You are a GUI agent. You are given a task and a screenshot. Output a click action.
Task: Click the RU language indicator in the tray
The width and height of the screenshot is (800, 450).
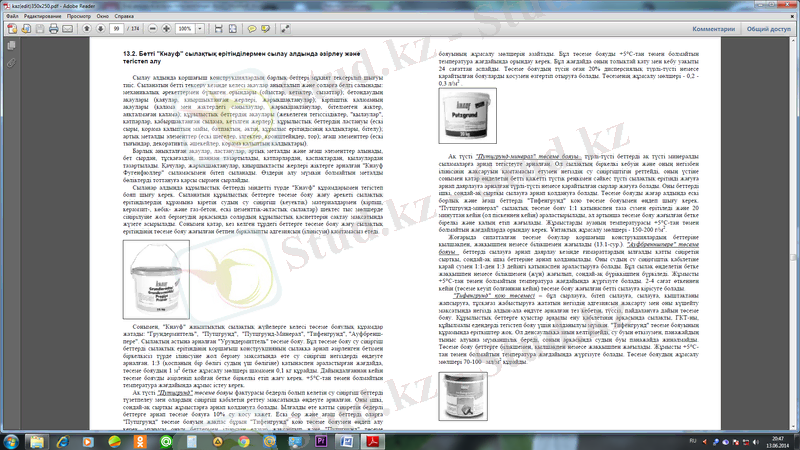click(693, 441)
